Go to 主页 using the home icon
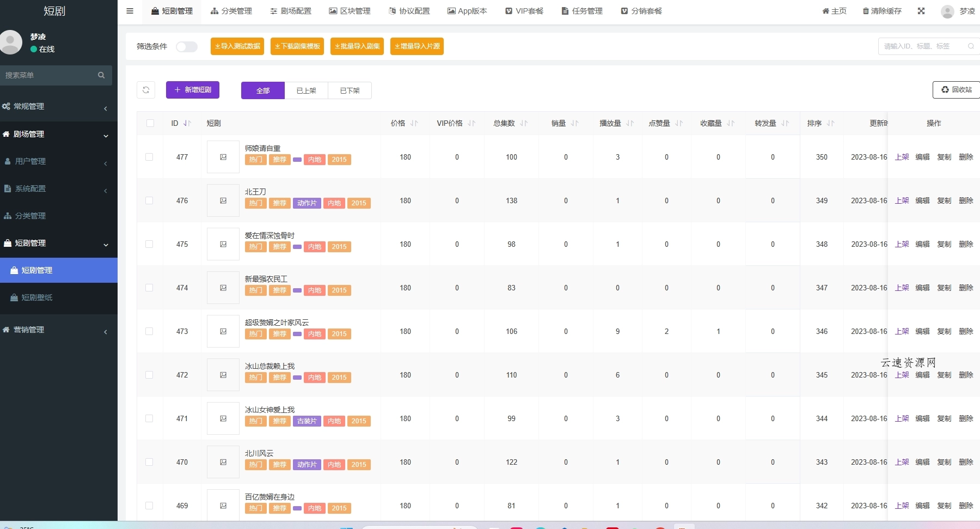The width and height of the screenshot is (980, 529). [834, 11]
